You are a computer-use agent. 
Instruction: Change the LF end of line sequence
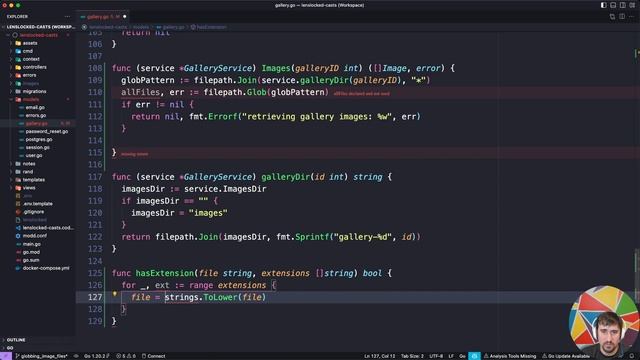point(451,356)
